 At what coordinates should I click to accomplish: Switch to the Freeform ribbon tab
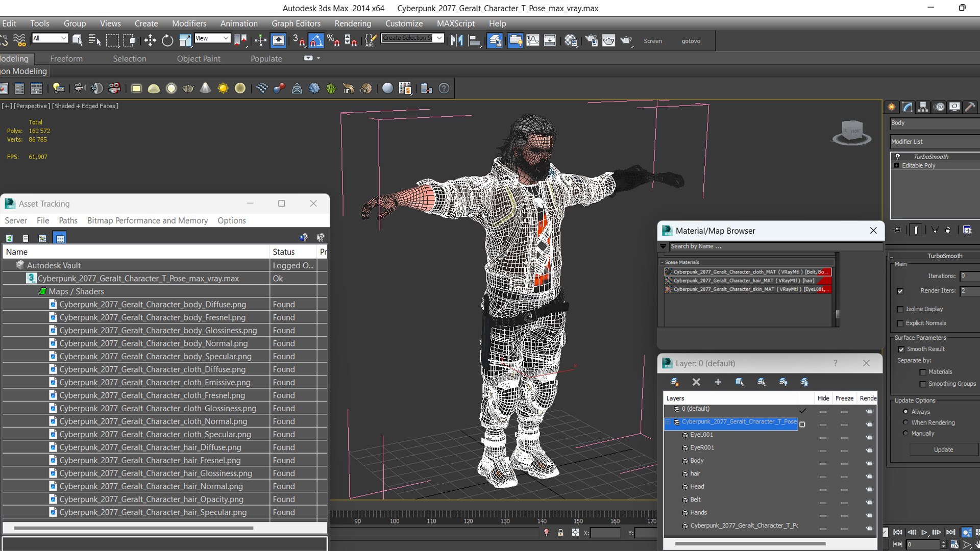tap(66, 59)
